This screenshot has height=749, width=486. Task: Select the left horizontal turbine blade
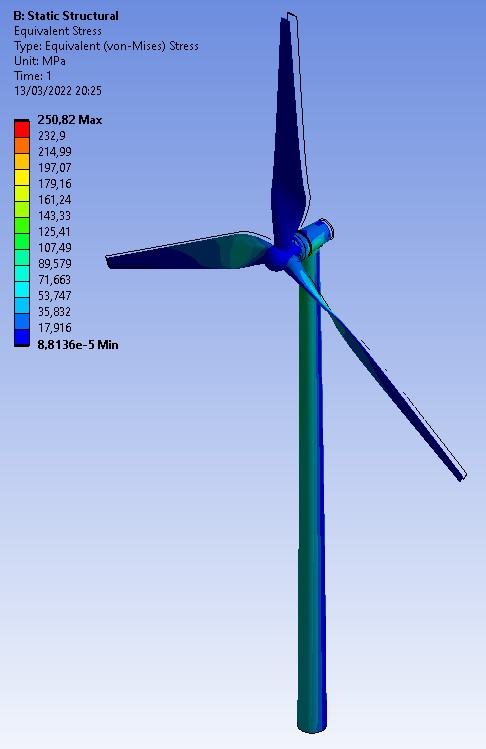click(191, 253)
